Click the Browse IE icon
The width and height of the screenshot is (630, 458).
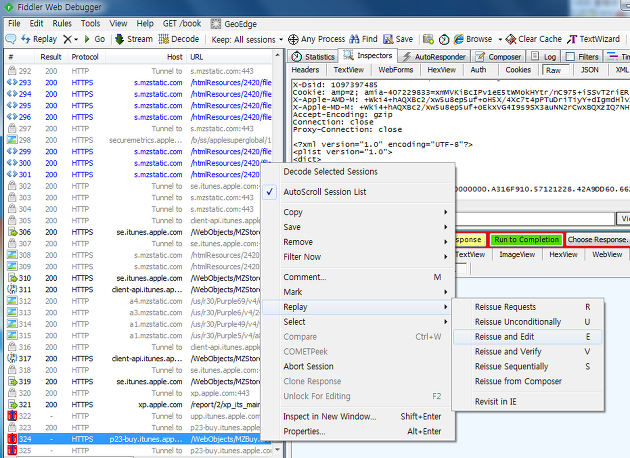tap(458, 39)
